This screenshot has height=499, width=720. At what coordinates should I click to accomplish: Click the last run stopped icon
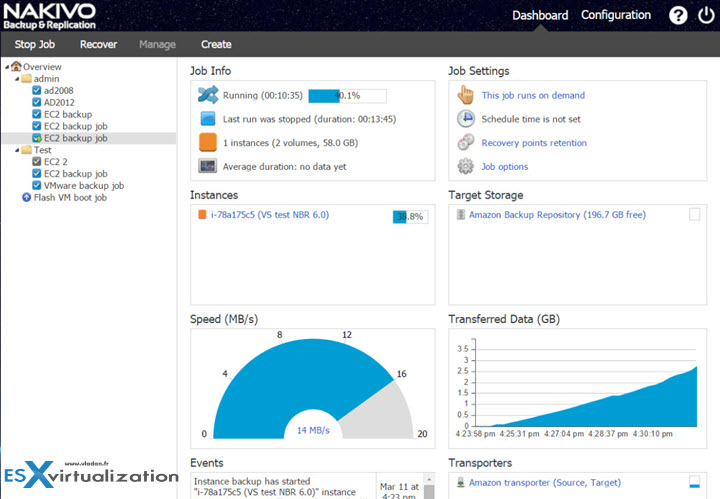(208, 118)
